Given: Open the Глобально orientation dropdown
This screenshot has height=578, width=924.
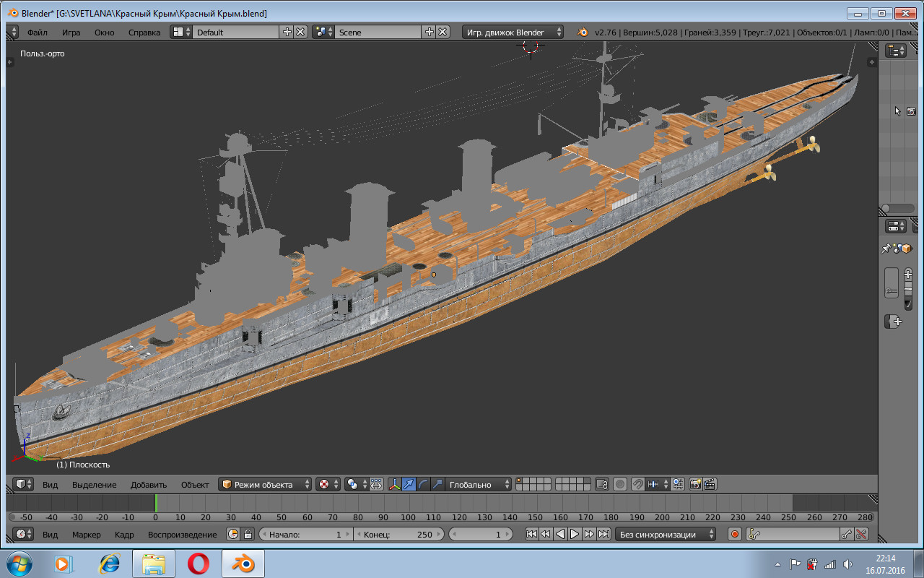Looking at the screenshot, I should (x=479, y=484).
